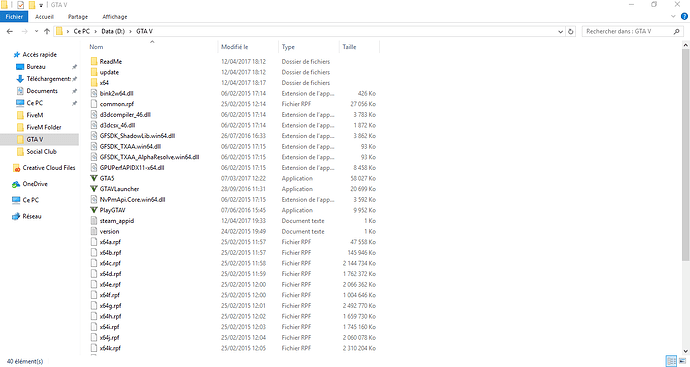Open the Help question mark icon

684,17
